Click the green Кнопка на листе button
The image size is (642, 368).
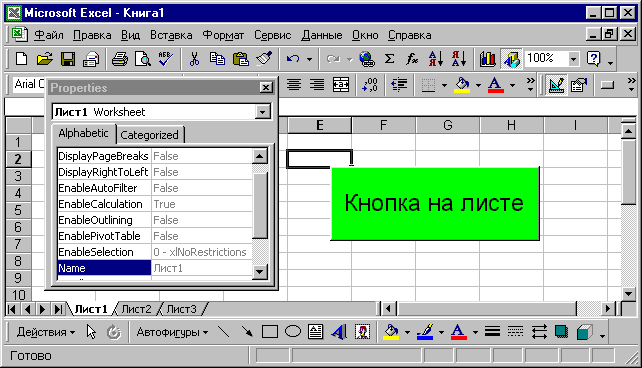(x=434, y=203)
